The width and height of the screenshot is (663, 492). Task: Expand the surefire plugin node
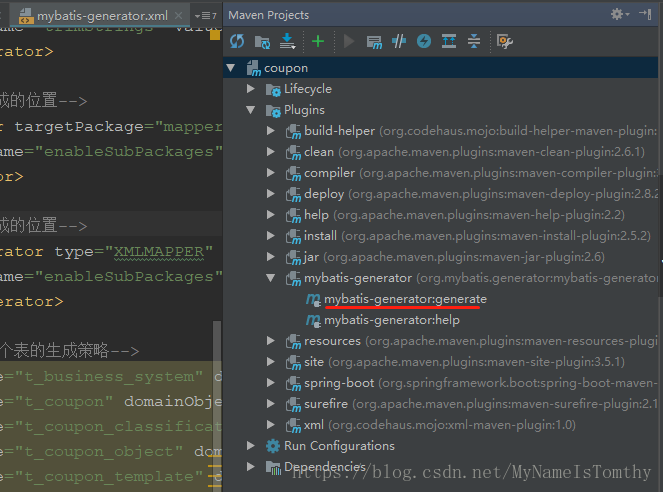click(271, 403)
